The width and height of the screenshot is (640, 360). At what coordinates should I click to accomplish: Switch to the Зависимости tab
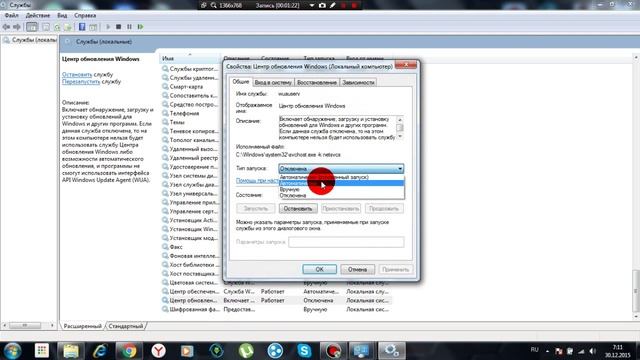pyautogui.click(x=358, y=82)
